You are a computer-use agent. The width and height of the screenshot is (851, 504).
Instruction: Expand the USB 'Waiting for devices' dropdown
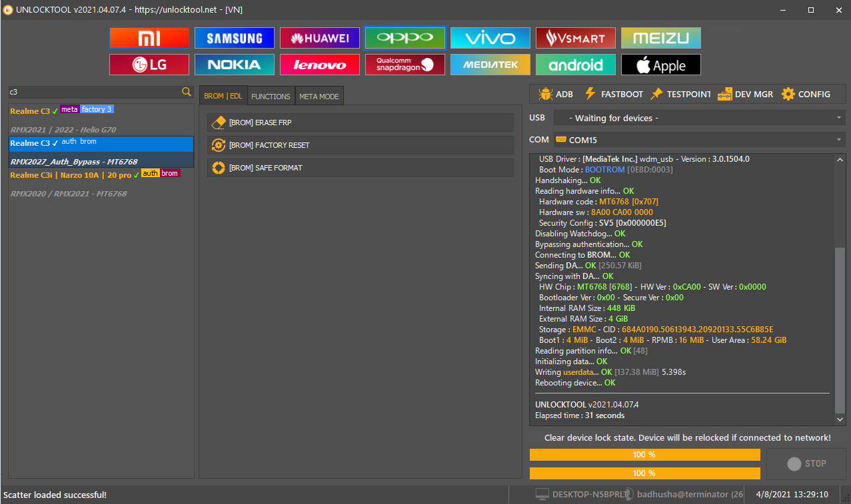click(698, 118)
